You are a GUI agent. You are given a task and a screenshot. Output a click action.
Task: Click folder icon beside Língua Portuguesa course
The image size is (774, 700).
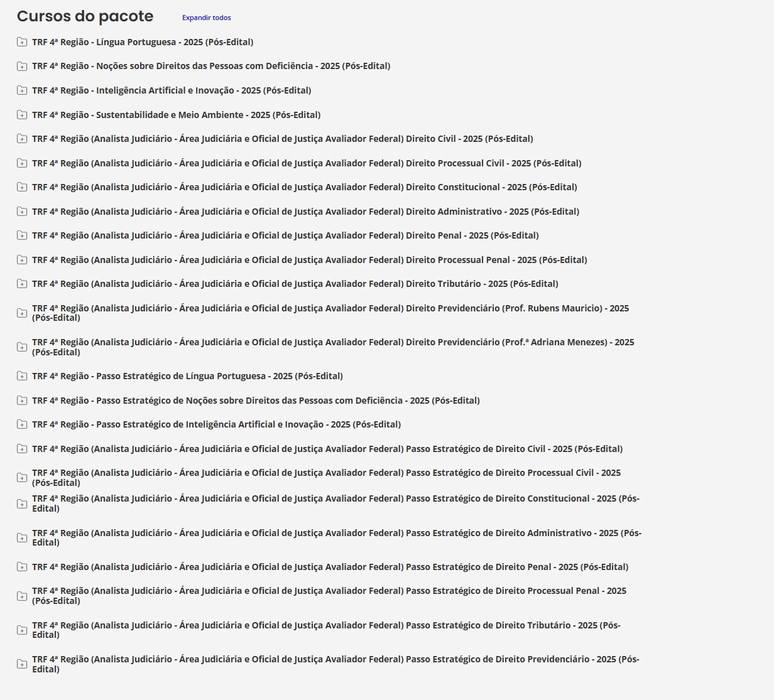[x=22, y=42]
